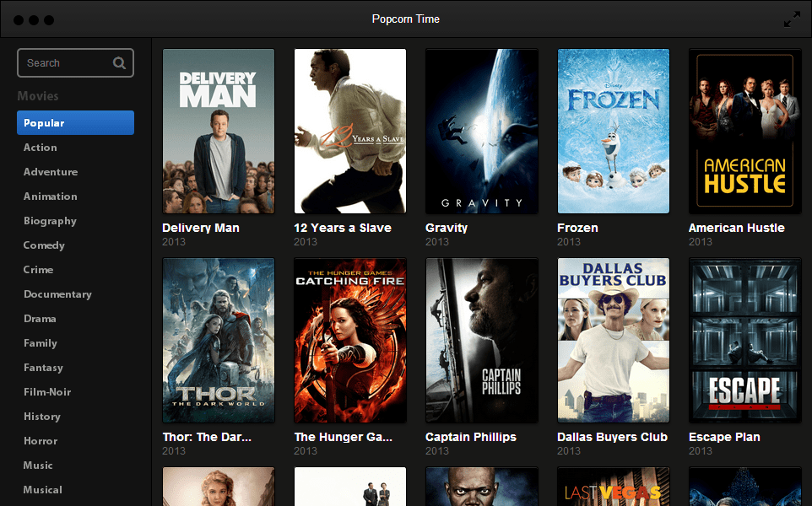The height and width of the screenshot is (506, 812).
Task: Switch to the Comedy category
Action: 44,245
